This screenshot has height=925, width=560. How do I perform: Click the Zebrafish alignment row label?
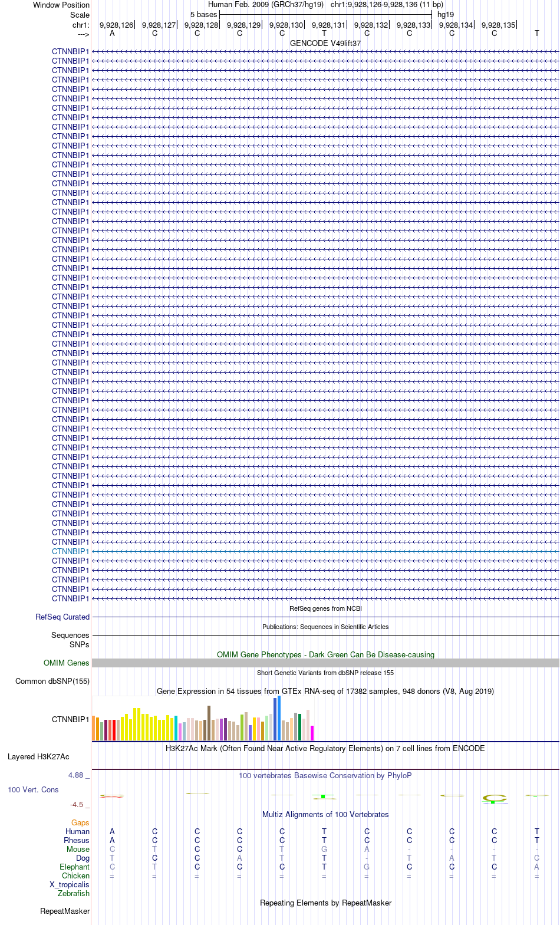[x=74, y=893]
